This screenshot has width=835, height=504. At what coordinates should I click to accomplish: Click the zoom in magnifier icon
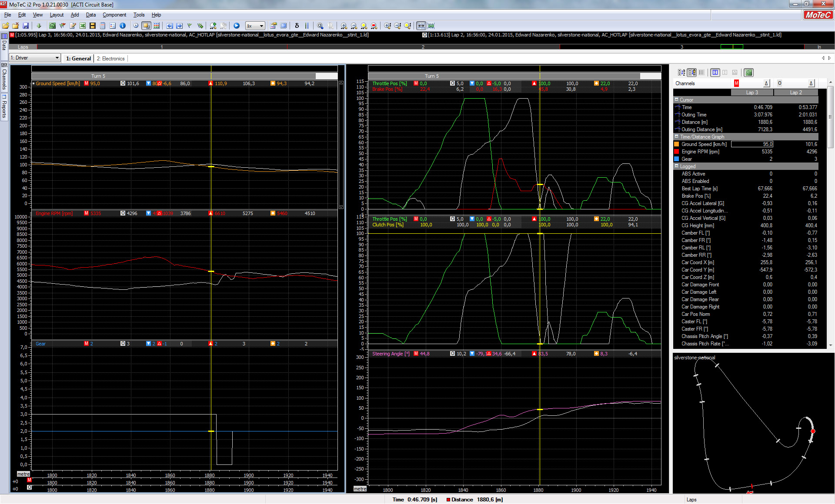[x=344, y=26]
